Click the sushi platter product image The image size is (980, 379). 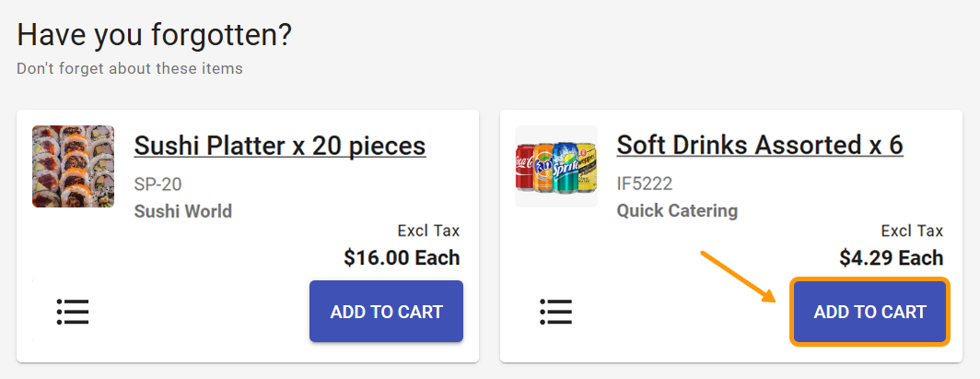click(74, 166)
